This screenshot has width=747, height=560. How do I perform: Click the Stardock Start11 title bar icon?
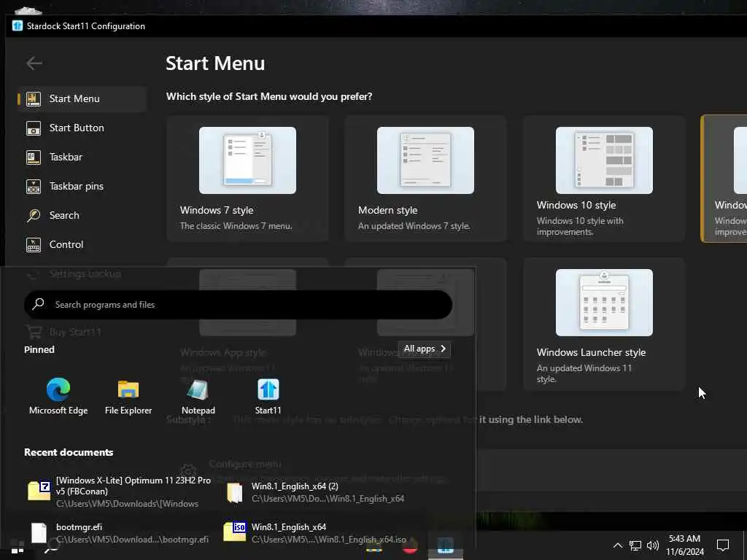(x=18, y=26)
